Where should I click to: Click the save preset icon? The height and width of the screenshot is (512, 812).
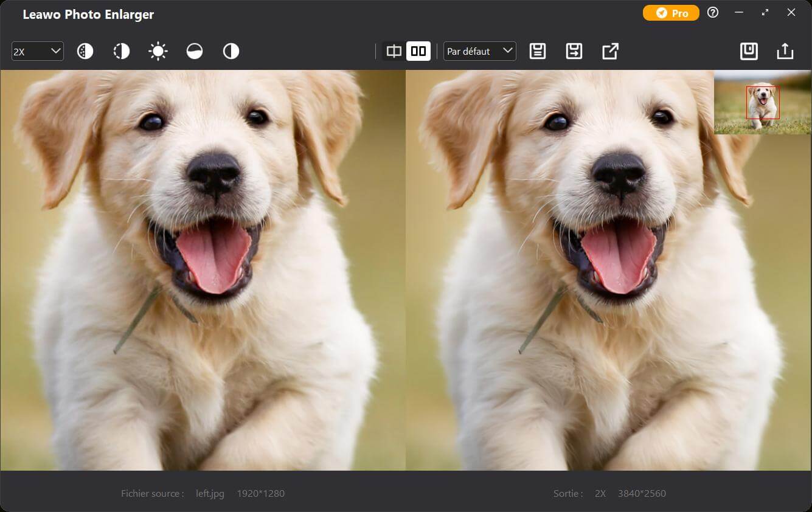538,52
